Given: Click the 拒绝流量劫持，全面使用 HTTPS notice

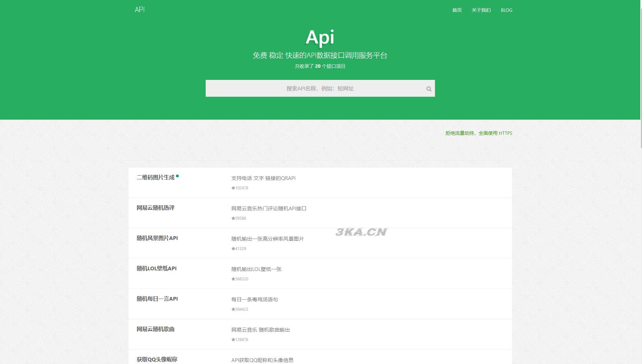Looking at the screenshot, I should pos(479,133).
